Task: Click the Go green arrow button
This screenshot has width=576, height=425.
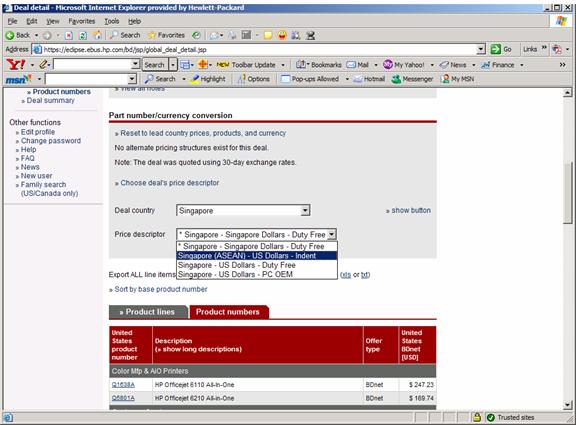Action: click(501, 49)
